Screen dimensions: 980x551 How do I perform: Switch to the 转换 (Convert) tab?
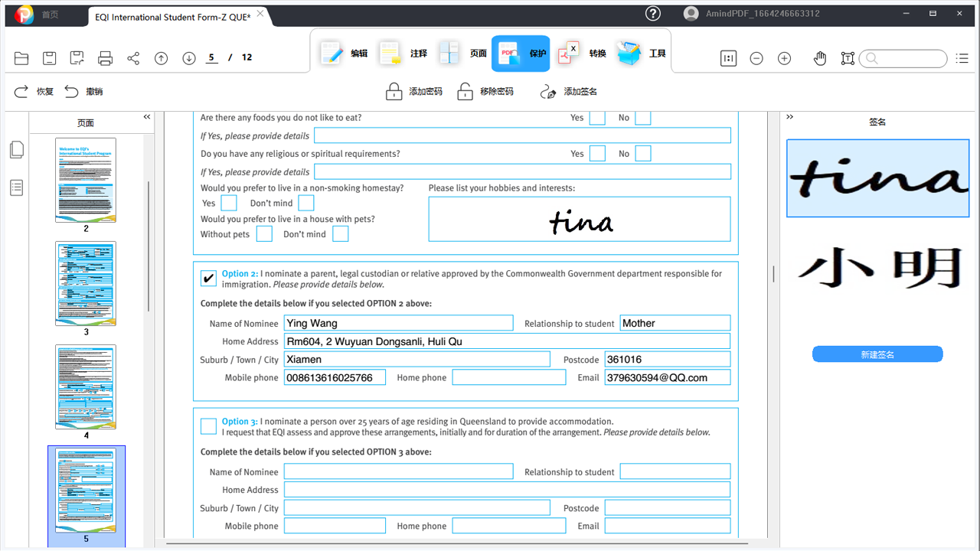[582, 54]
